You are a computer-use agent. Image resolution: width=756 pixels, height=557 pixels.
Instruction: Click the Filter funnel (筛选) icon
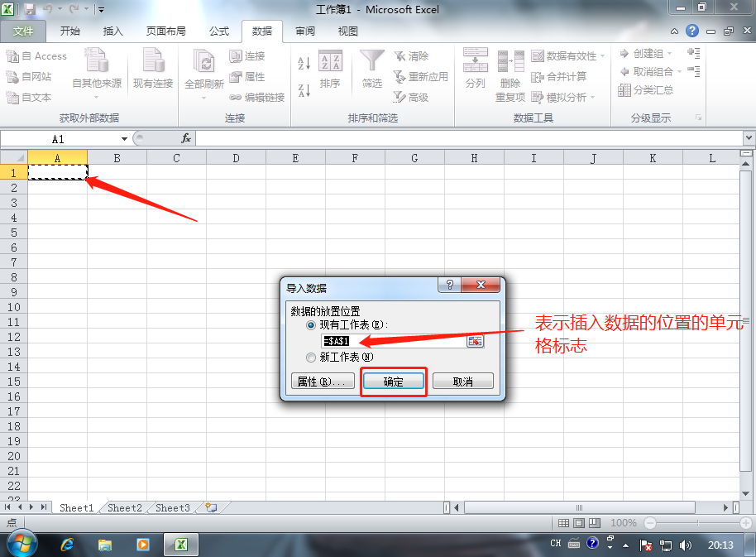[372, 60]
